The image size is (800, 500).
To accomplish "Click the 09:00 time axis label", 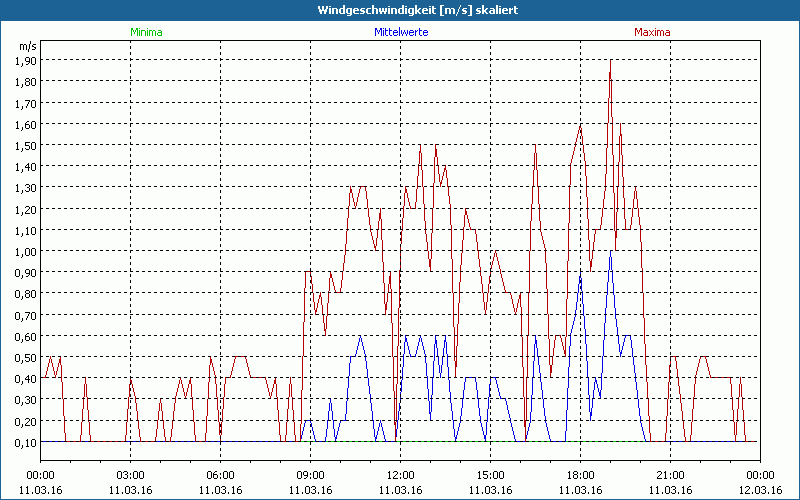I will [x=310, y=475].
